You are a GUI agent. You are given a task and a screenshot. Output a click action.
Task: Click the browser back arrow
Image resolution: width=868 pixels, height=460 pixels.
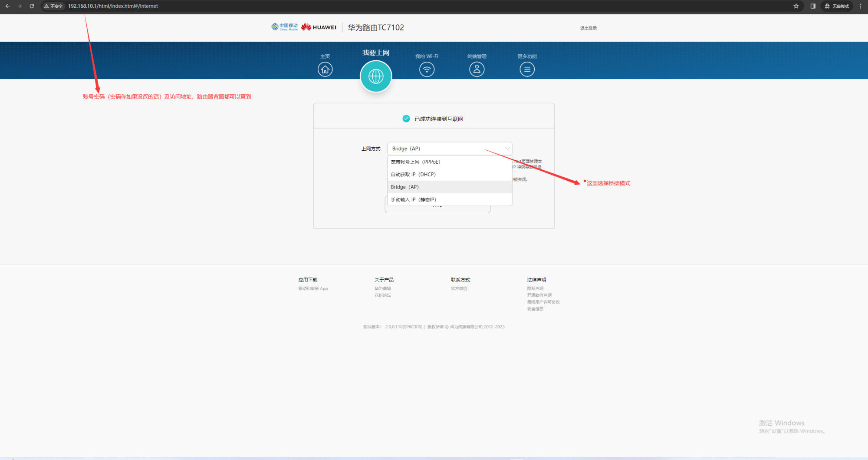point(7,6)
